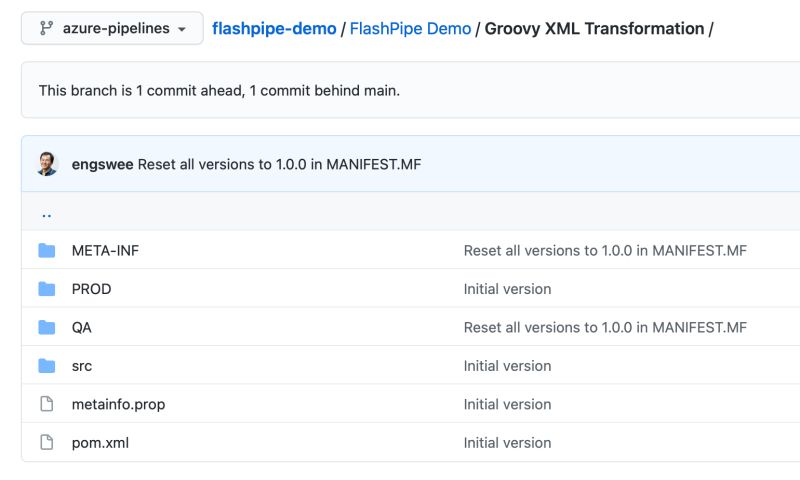Open Initial version commit for src row

point(507,366)
